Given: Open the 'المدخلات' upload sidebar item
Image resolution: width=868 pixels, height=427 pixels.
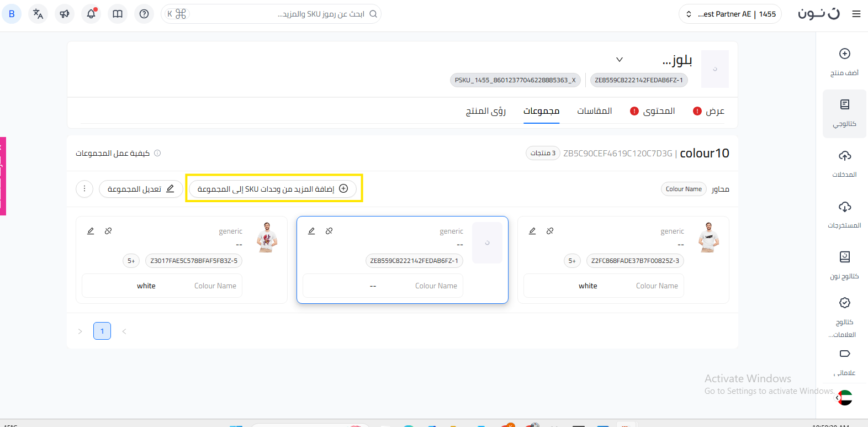Looking at the screenshot, I should 844,163.
